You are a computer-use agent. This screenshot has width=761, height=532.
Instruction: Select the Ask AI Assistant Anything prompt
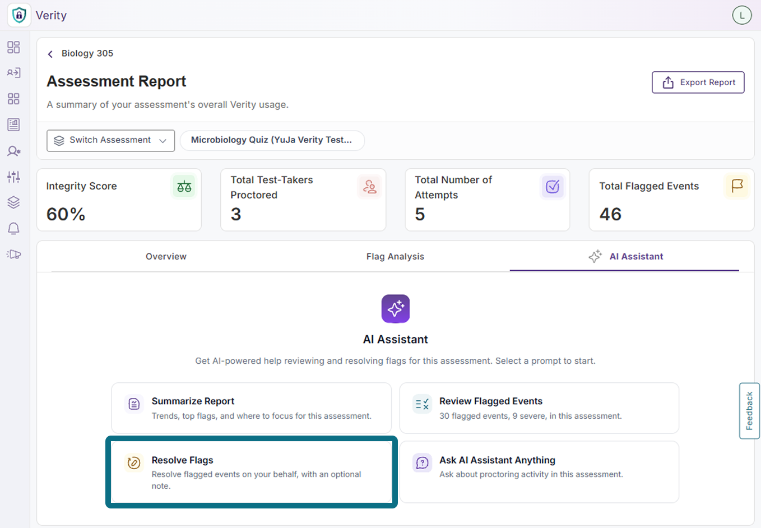[539, 472]
